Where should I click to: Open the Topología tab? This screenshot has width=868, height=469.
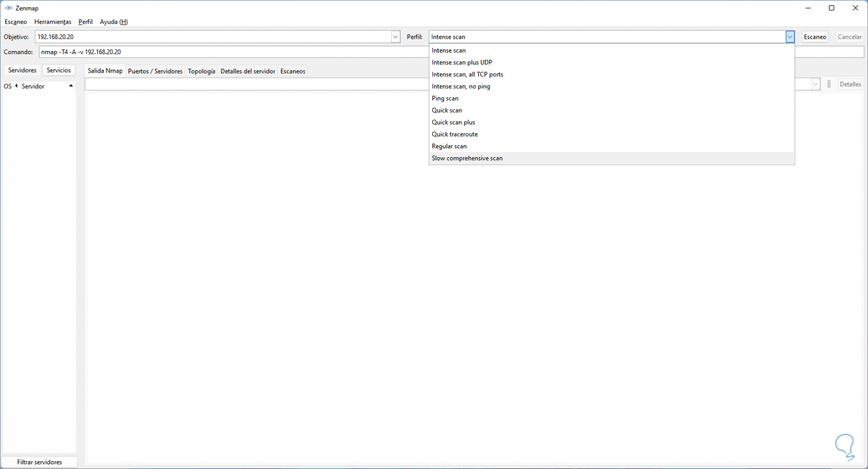tap(201, 71)
